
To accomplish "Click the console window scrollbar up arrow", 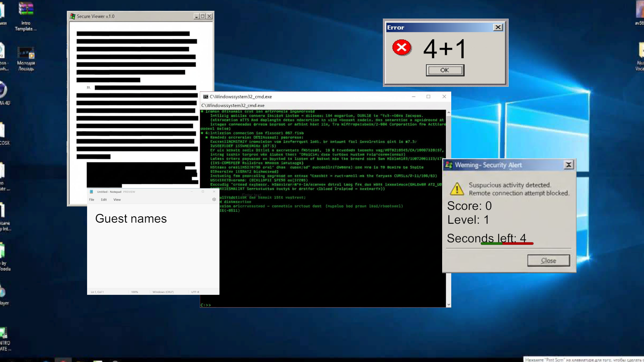I will (448, 112).
